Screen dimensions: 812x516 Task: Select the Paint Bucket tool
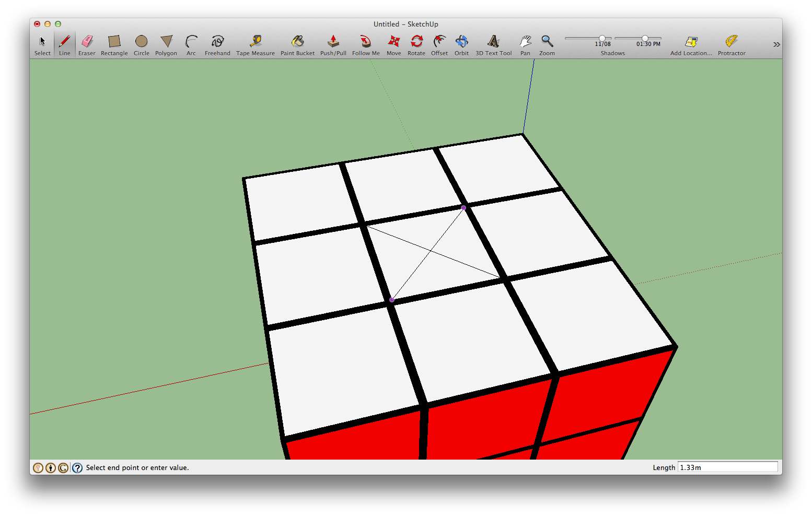coord(298,45)
